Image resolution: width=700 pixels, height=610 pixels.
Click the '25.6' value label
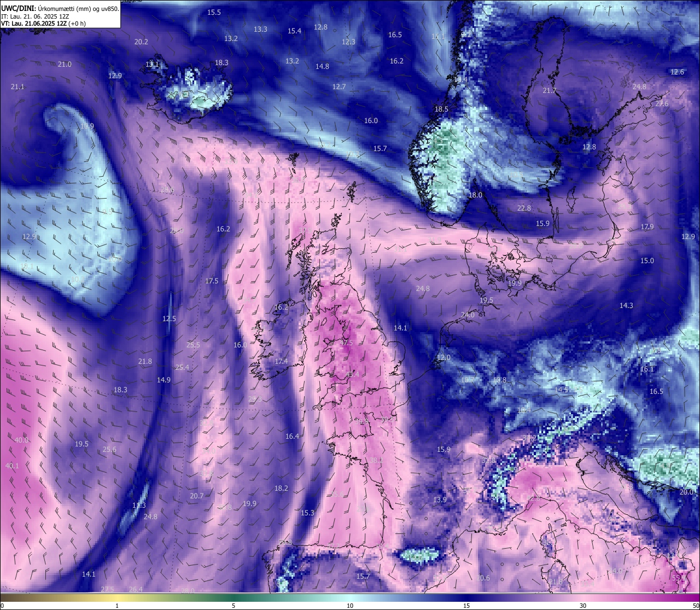[109, 449]
